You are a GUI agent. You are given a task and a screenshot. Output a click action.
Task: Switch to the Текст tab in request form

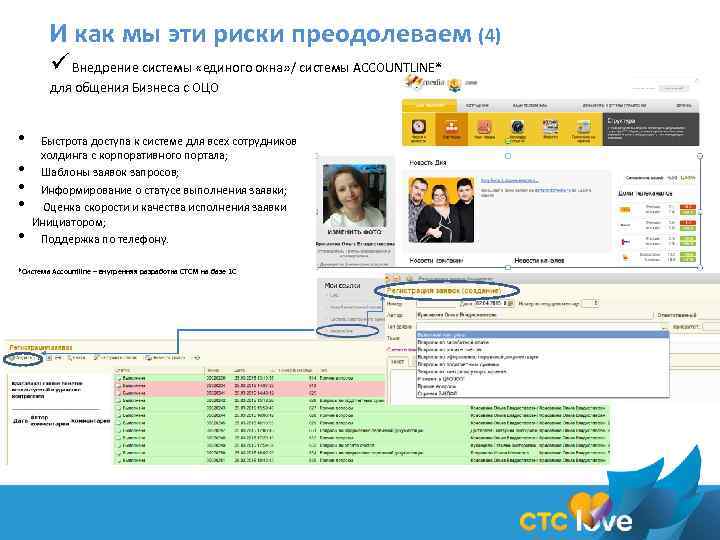[x=397, y=362]
